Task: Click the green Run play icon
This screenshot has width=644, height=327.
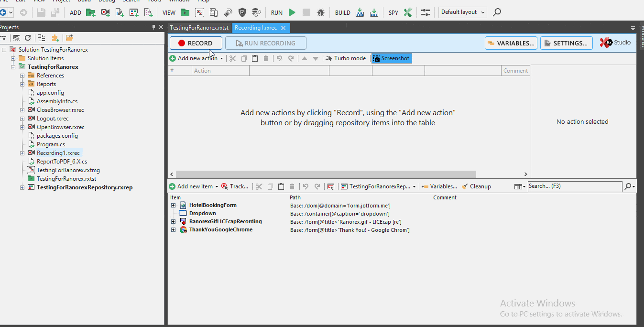Action: pos(292,13)
